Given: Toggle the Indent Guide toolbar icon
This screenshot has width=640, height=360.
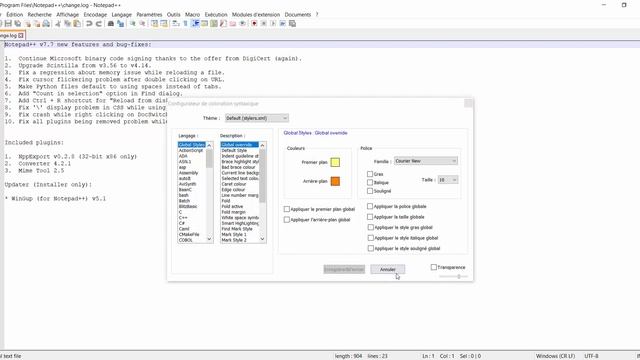Looking at the screenshot, I should click(x=195, y=24).
